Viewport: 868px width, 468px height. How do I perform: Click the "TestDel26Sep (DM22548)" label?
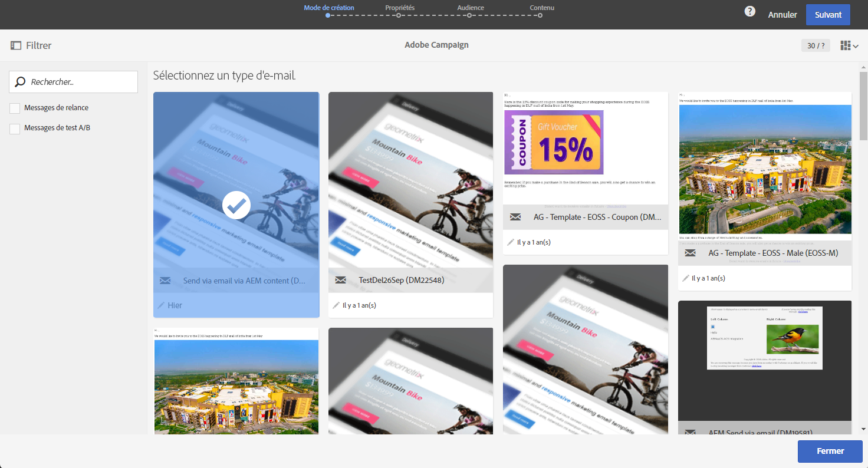click(x=402, y=280)
